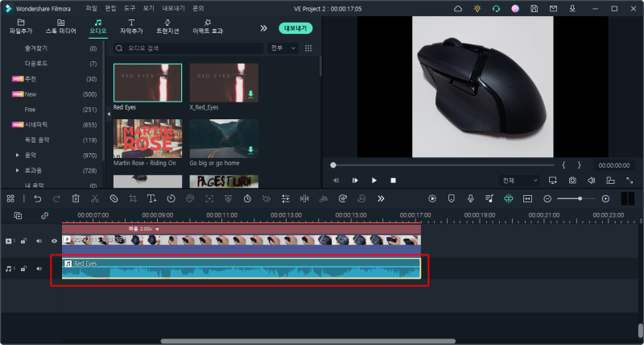Screen dimensions: 644x345
Task: Click the green 내보내기 export button
Action: pos(295,28)
